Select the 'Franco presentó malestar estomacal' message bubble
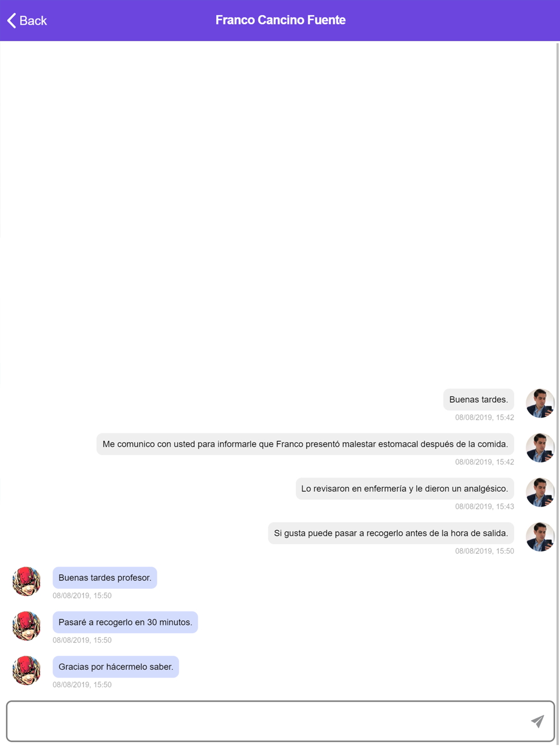 [305, 444]
